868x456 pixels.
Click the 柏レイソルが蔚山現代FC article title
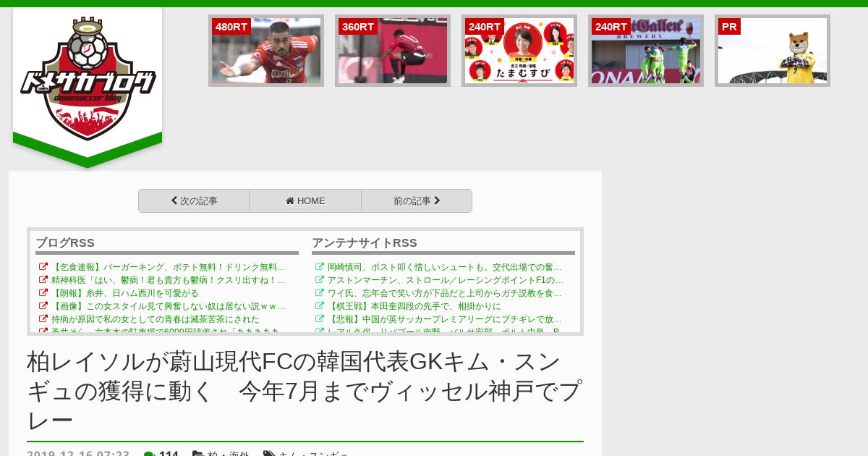click(305, 392)
